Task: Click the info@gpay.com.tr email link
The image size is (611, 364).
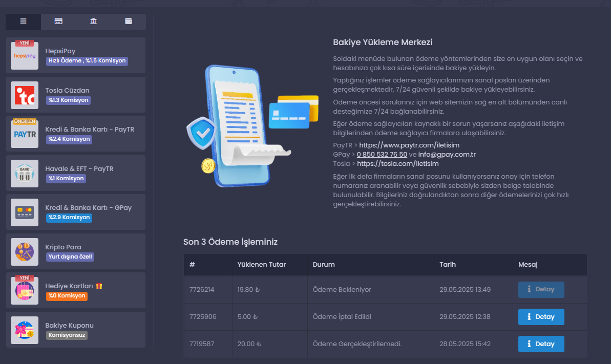Action: (447, 155)
